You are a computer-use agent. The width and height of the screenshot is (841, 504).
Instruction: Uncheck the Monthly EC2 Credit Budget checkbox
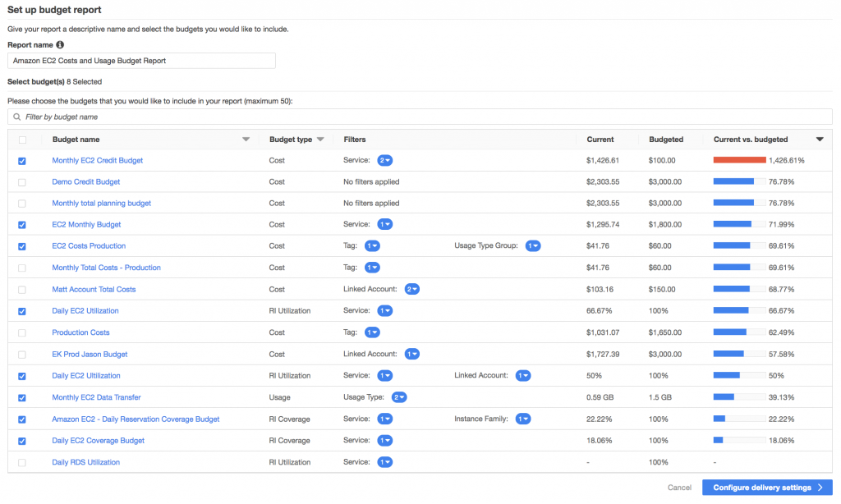click(x=22, y=161)
